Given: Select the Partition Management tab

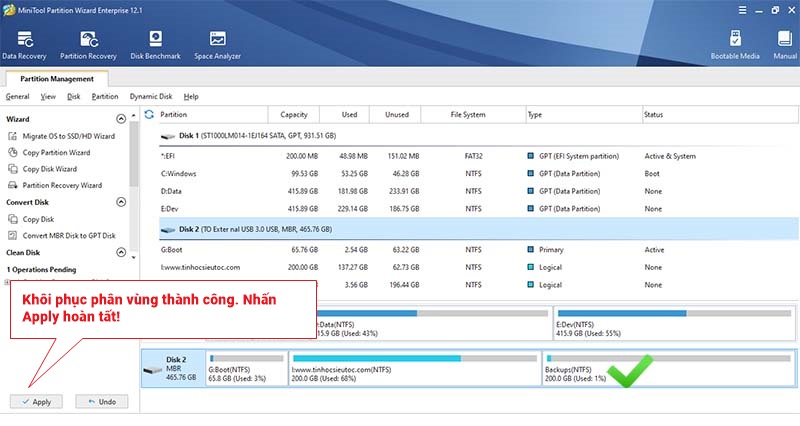Looking at the screenshot, I should [57, 79].
